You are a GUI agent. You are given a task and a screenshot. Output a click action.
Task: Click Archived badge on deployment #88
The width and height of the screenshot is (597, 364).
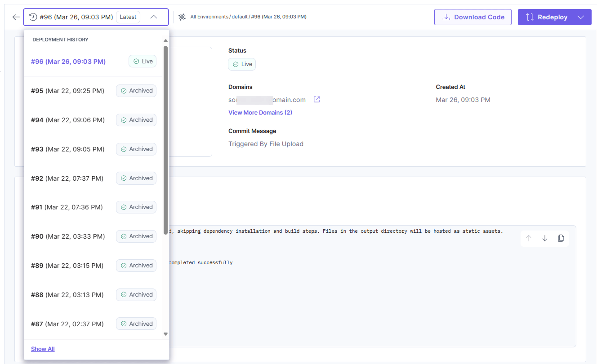(x=136, y=295)
